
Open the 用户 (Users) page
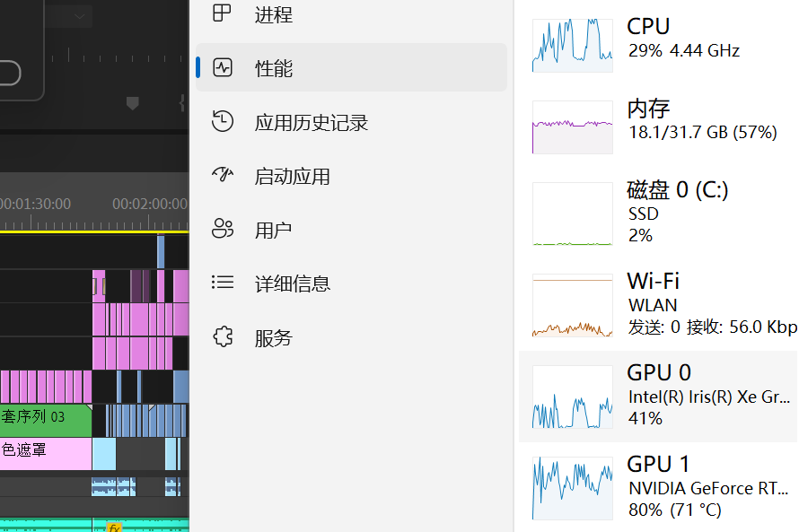(351, 230)
